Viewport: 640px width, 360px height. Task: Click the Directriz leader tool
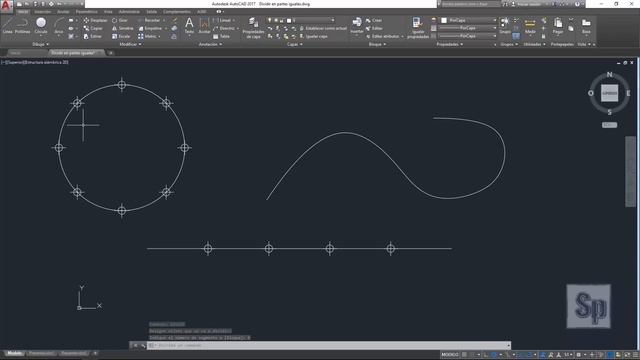[224, 28]
